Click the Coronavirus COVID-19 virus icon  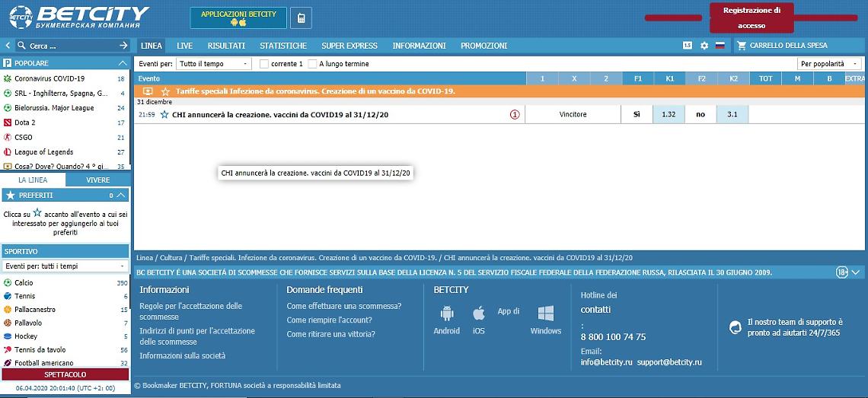(x=7, y=78)
